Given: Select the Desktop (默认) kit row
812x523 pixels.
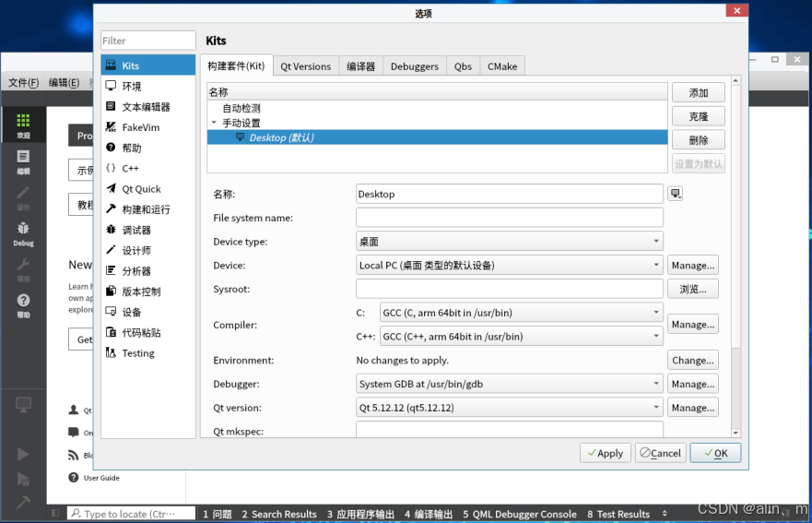Looking at the screenshot, I should (437, 137).
